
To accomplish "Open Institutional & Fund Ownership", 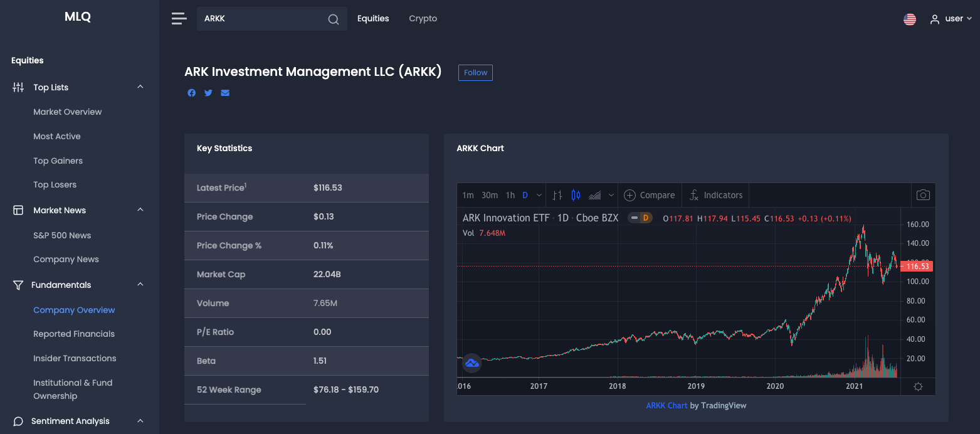I will click(73, 389).
